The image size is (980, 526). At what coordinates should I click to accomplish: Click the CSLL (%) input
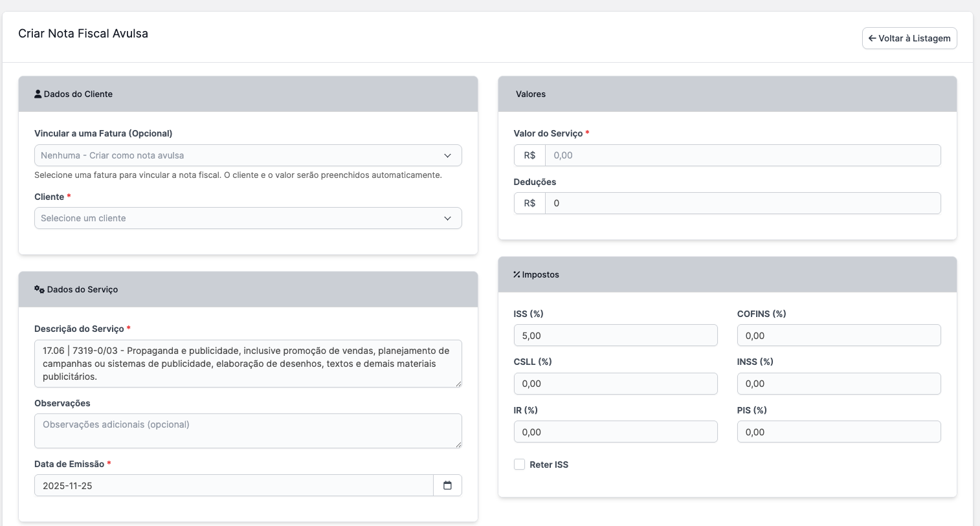click(x=615, y=383)
